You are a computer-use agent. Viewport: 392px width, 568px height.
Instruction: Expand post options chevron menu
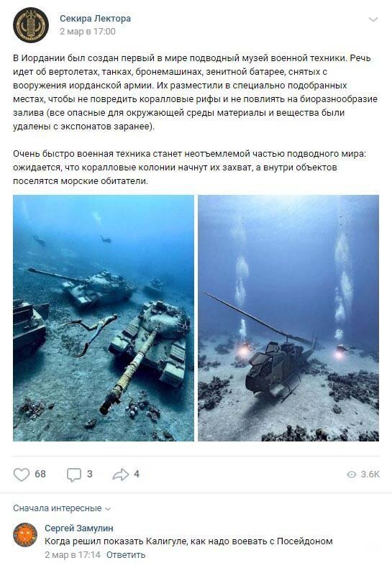[373, 19]
